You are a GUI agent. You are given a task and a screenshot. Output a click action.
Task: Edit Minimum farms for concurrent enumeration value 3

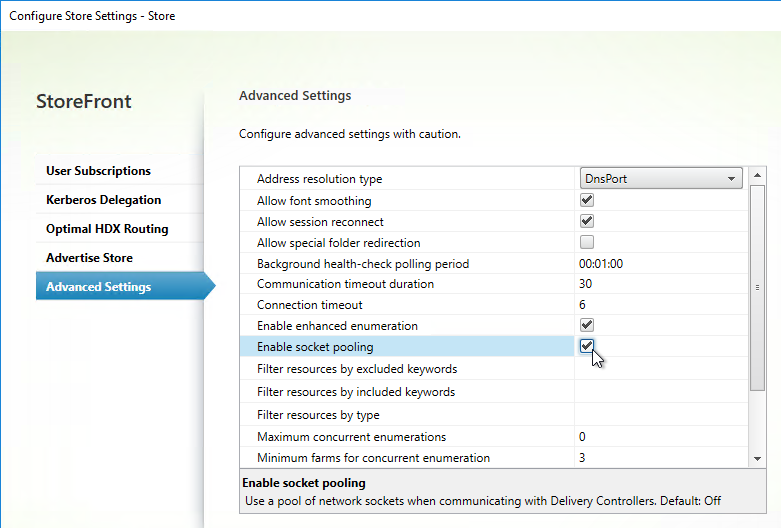coord(661,458)
